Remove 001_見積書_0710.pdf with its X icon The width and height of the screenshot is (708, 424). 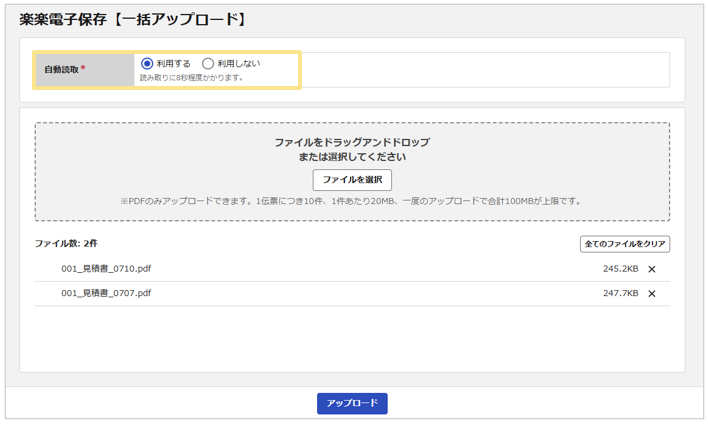pos(652,269)
